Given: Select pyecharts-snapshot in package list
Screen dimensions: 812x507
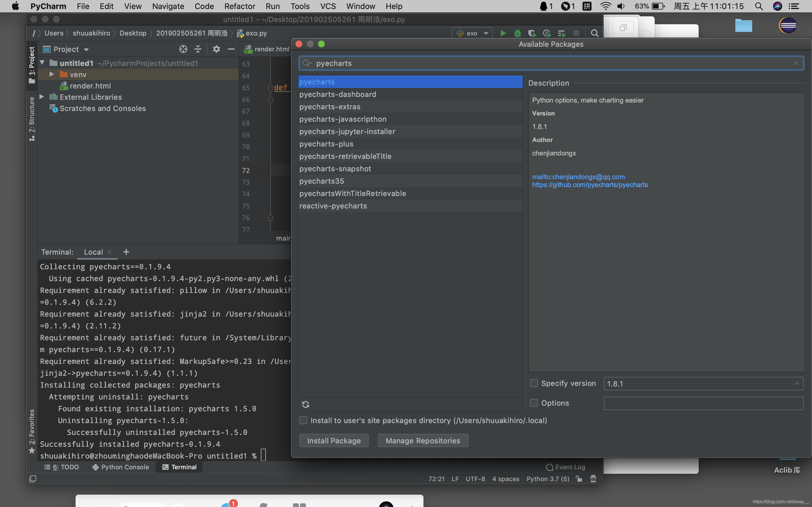Looking at the screenshot, I should (x=335, y=169).
